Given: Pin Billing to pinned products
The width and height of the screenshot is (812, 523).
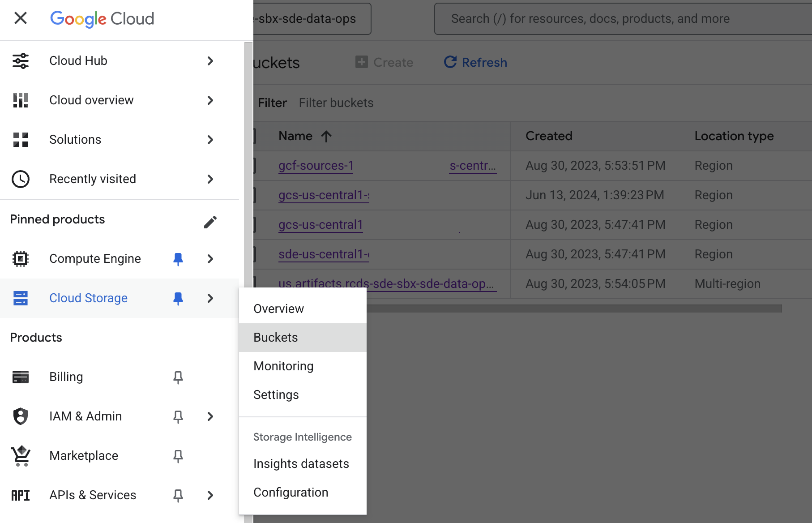Looking at the screenshot, I should (178, 377).
